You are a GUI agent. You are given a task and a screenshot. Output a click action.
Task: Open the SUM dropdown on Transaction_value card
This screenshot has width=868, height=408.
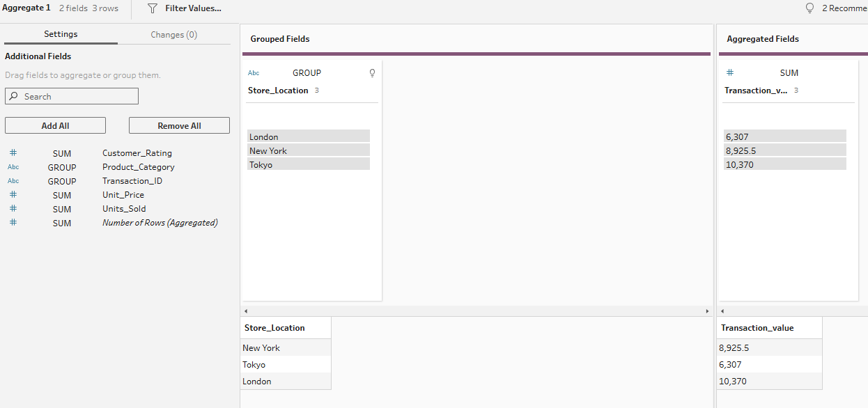789,73
